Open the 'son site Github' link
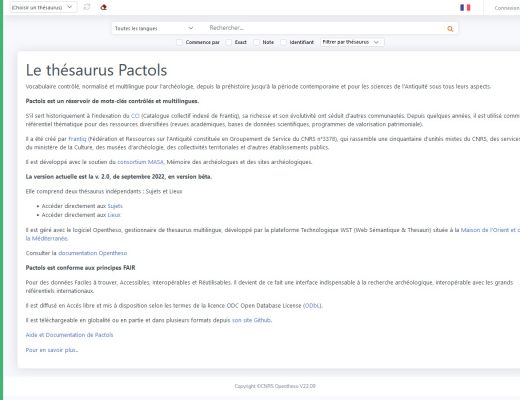The width and height of the screenshot is (520, 400). [x=252, y=320]
